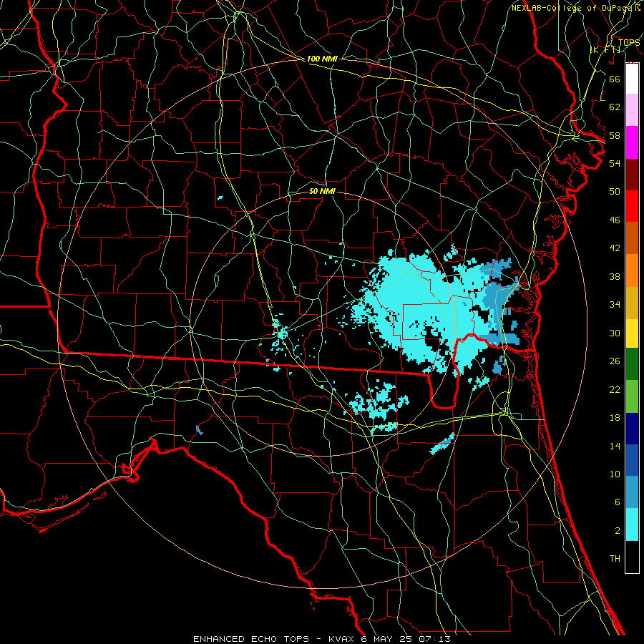Click the legend value '30'
This screenshot has width=644, height=644.
click(615, 333)
